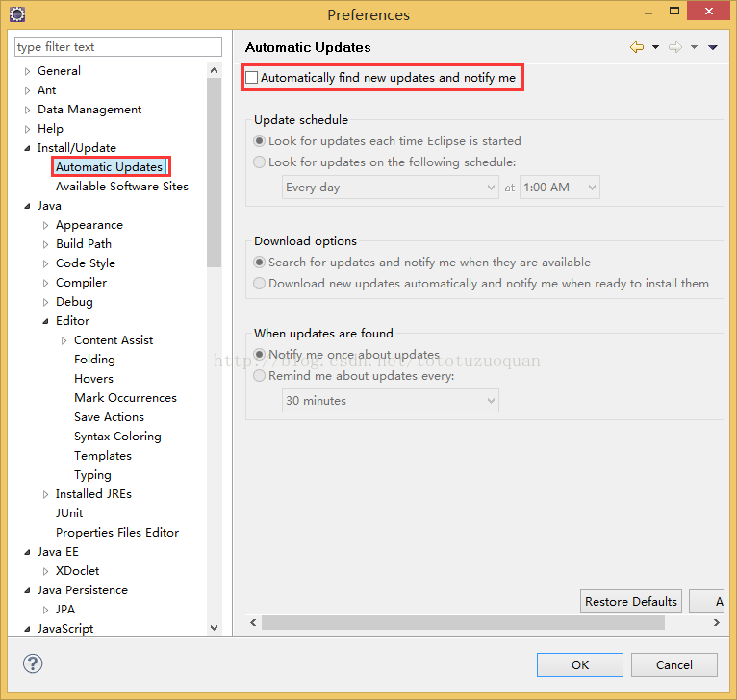Viewport: 737px width, 700px height.
Task: Select Typing under Editor
Action: tap(92, 475)
